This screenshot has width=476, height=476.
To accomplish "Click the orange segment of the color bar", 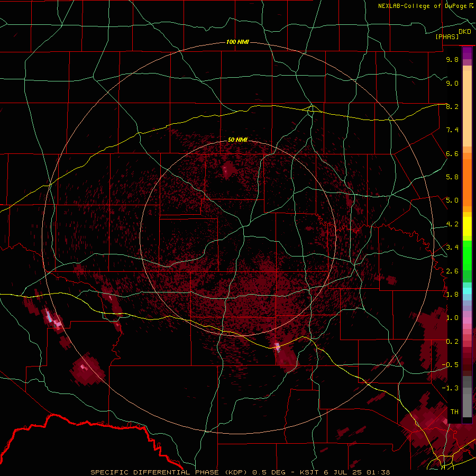I will click(x=467, y=182).
